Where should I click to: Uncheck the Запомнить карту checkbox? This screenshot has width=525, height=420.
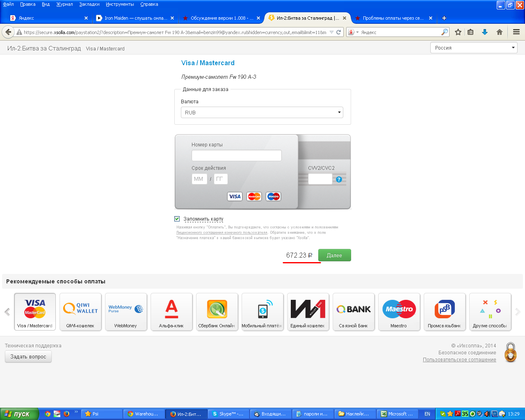[177, 219]
